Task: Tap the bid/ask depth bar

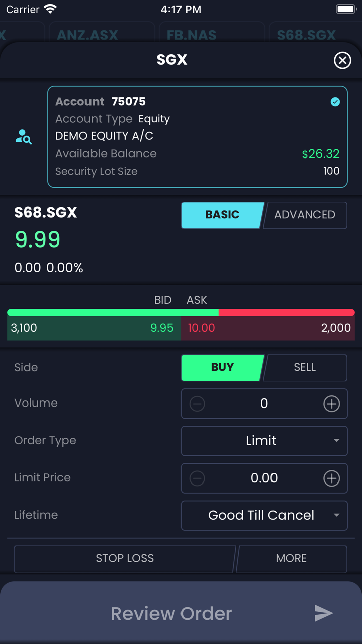Action: (181, 313)
